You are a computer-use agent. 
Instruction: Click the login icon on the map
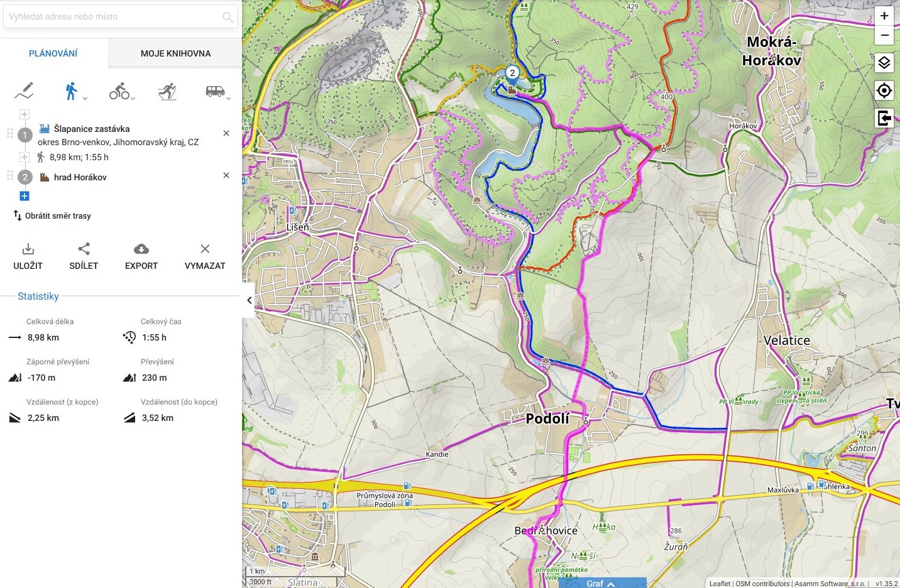pos(884,117)
